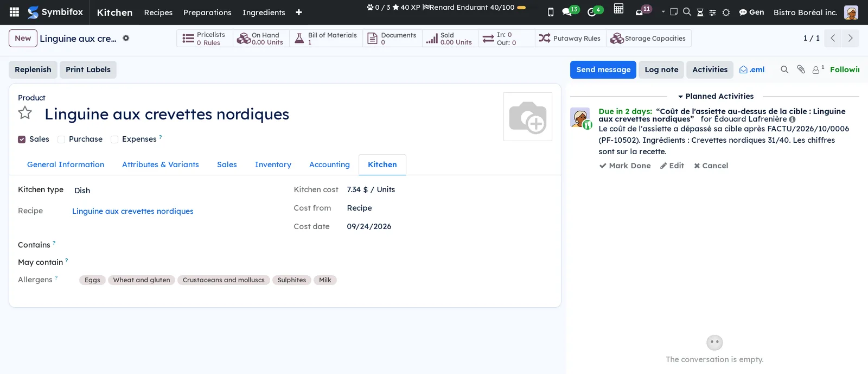Open the Recipes menu
Image resolution: width=868 pixels, height=374 pixels.
pyautogui.click(x=158, y=12)
